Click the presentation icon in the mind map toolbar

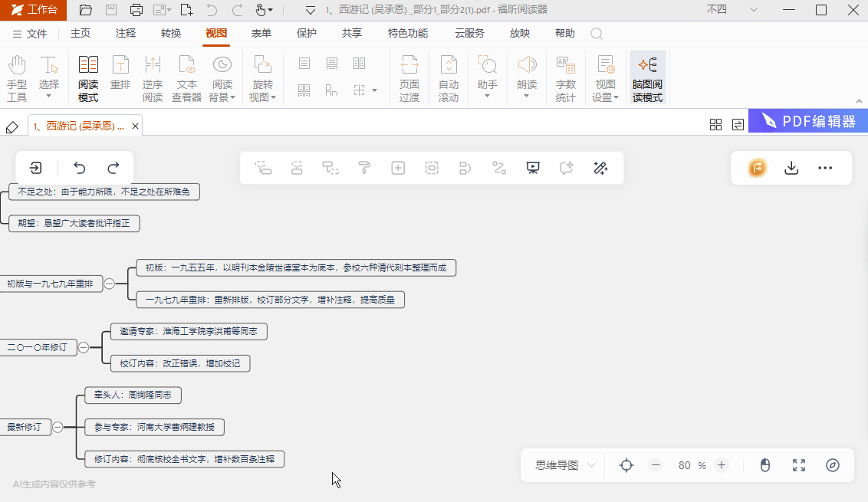[x=532, y=168]
